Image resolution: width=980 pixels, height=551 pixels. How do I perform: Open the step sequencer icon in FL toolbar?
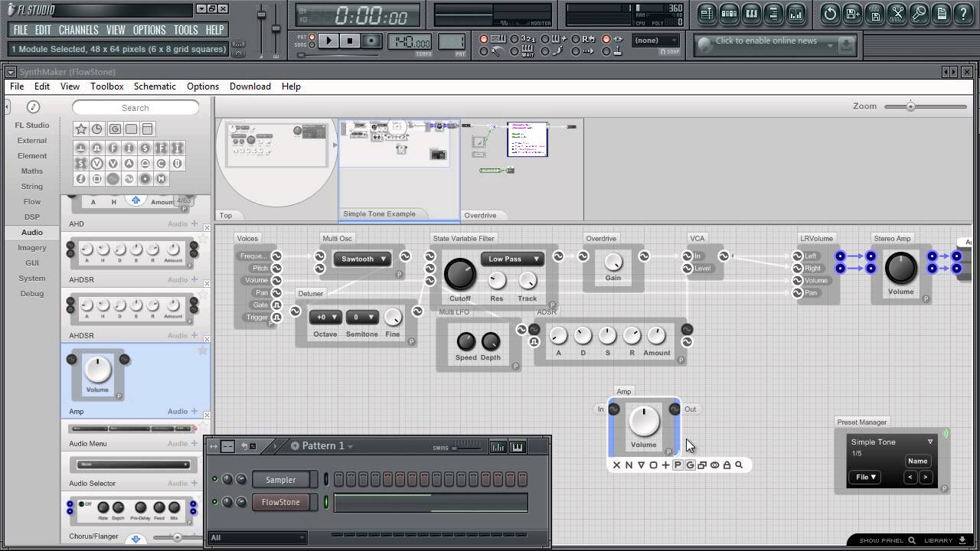point(729,13)
